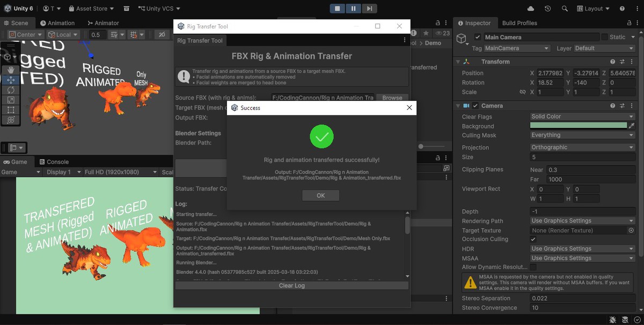Open Camera component presets icon
Image resolution: width=644 pixels, height=325 pixels.
623,106
